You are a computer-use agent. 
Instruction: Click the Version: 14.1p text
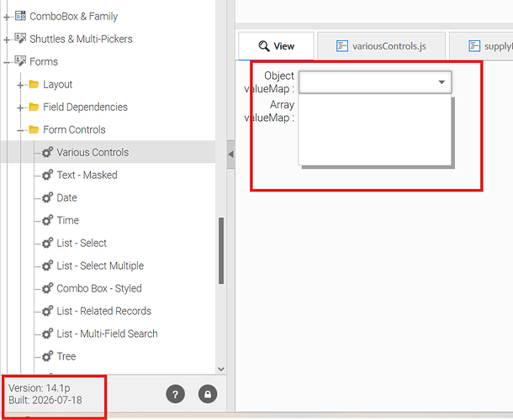pyautogui.click(x=40, y=388)
